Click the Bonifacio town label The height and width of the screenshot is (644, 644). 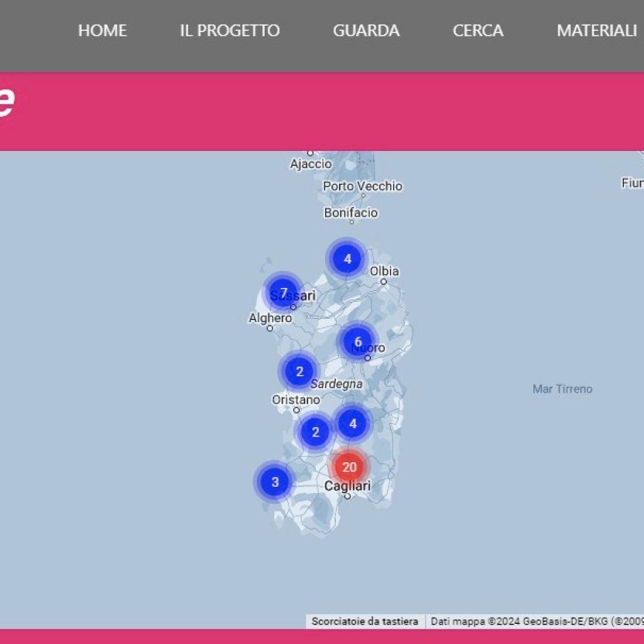[351, 213]
